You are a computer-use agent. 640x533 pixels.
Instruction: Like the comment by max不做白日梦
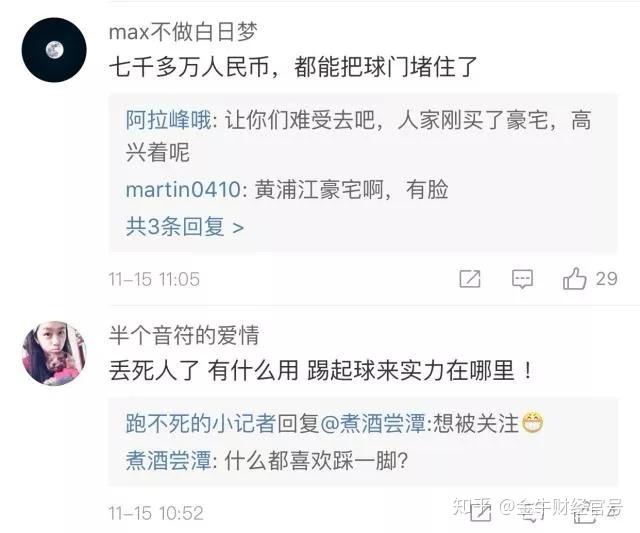[x=575, y=279]
